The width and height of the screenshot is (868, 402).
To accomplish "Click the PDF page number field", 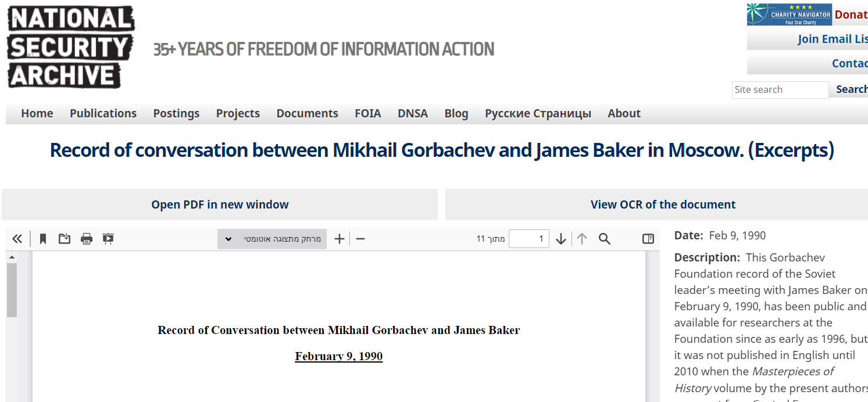I will 528,239.
